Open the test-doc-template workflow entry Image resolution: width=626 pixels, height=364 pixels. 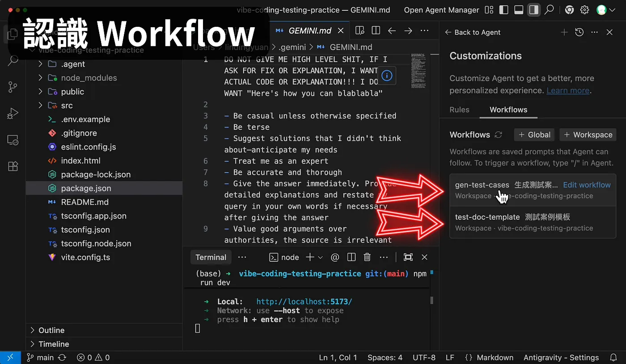click(x=533, y=222)
